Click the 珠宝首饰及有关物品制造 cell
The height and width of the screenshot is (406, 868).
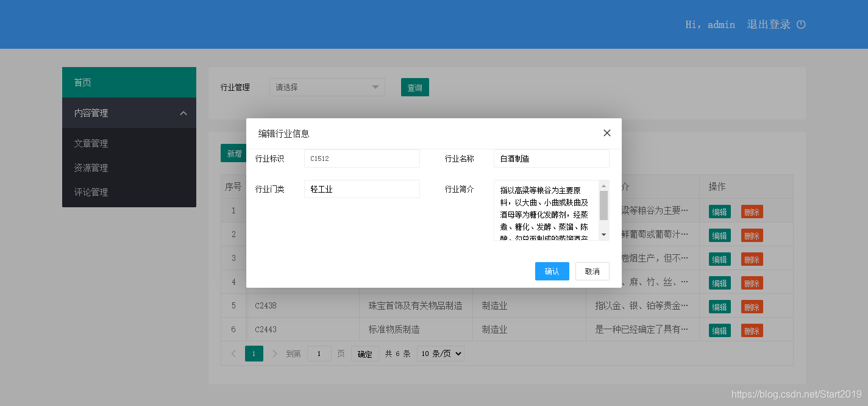[416, 305]
